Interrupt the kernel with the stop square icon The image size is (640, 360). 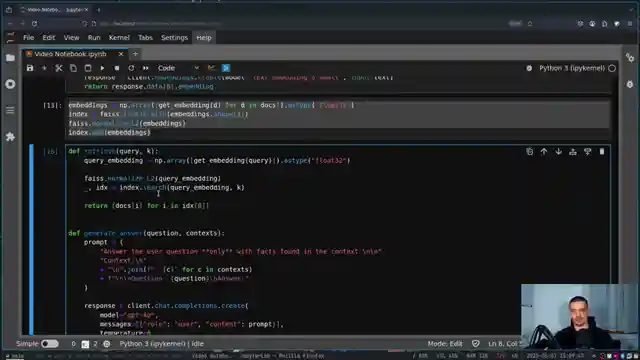pyautogui.click(x=117, y=68)
